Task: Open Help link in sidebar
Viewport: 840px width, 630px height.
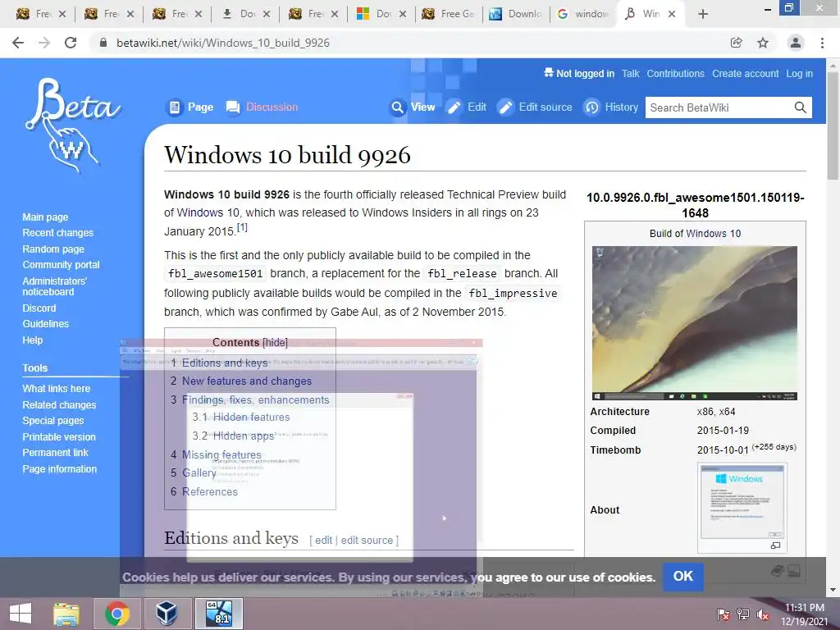Action: tap(32, 340)
